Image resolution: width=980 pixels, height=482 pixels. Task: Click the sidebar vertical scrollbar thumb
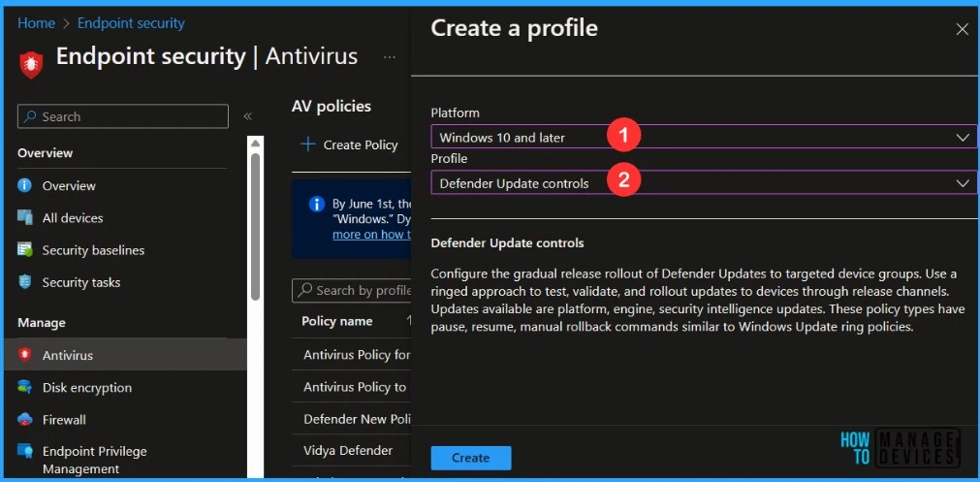pyautogui.click(x=255, y=226)
